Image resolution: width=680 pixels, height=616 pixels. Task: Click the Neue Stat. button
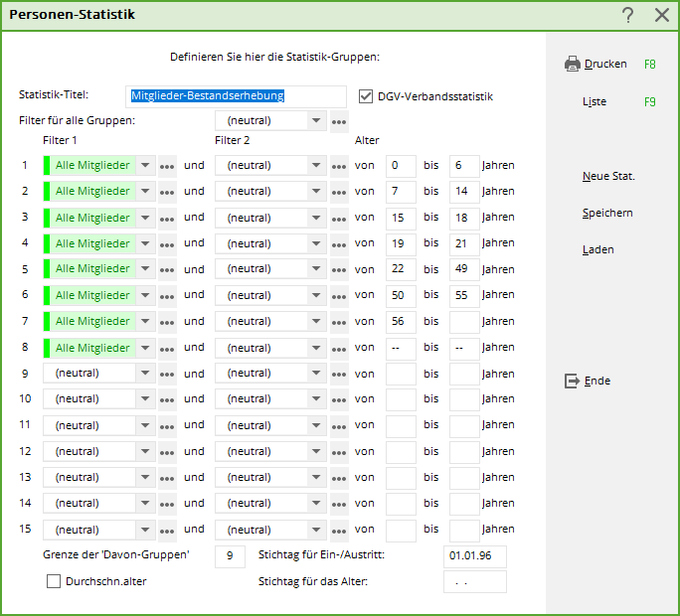pyautogui.click(x=608, y=176)
